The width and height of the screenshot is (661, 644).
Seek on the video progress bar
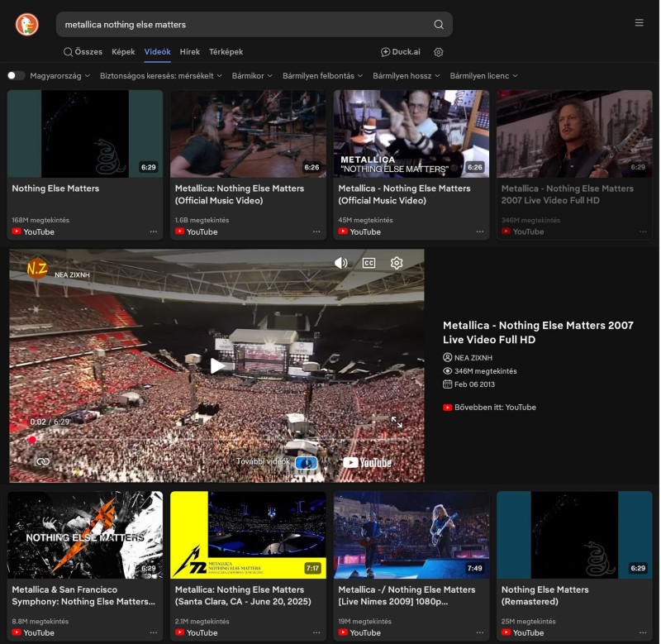coord(217,440)
